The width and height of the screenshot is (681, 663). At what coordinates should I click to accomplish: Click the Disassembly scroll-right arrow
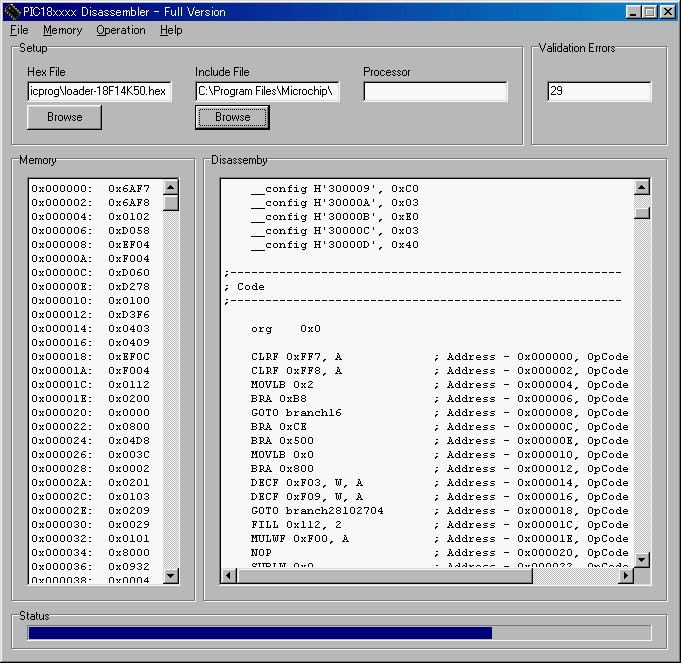coord(625,576)
